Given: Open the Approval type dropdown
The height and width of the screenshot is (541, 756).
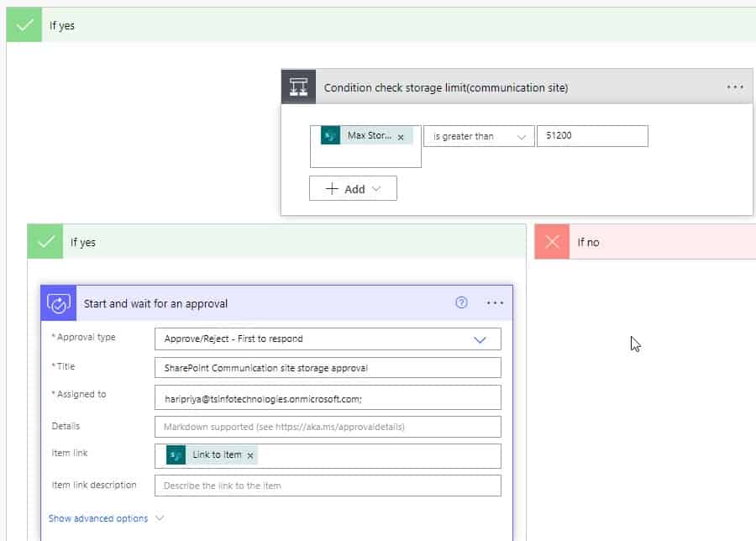Looking at the screenshot, I should pos(328,339).
